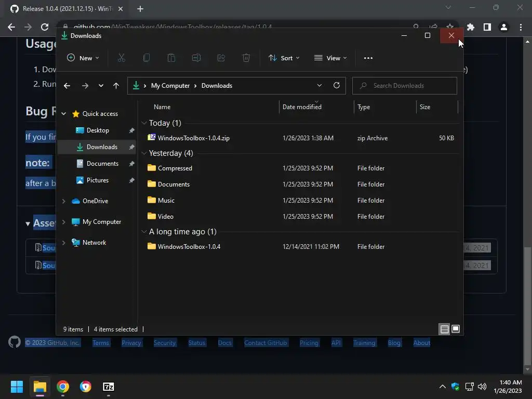Expand the My Computer tree node
532x399 pixels.
tap(64, 222)
